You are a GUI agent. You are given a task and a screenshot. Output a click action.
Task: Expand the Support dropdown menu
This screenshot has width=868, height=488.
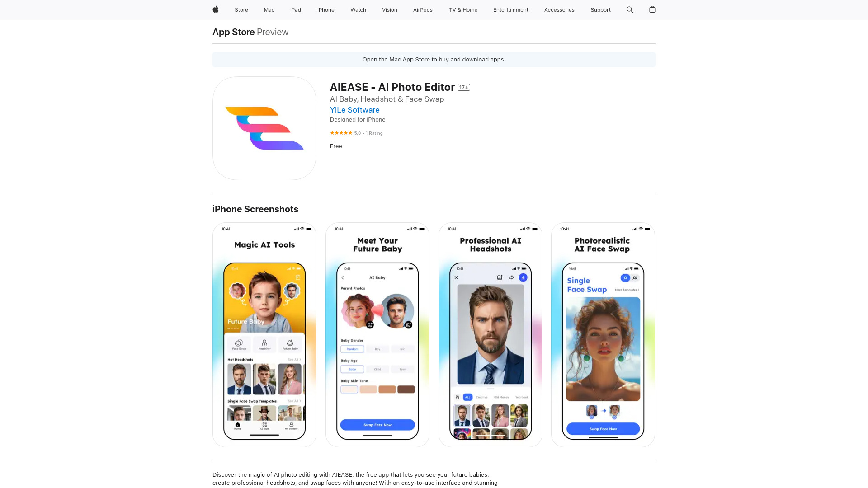600,9
